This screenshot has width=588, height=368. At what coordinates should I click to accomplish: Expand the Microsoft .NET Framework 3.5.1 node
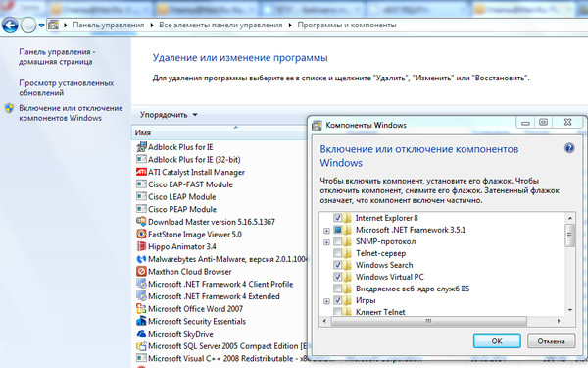[326, 231]
